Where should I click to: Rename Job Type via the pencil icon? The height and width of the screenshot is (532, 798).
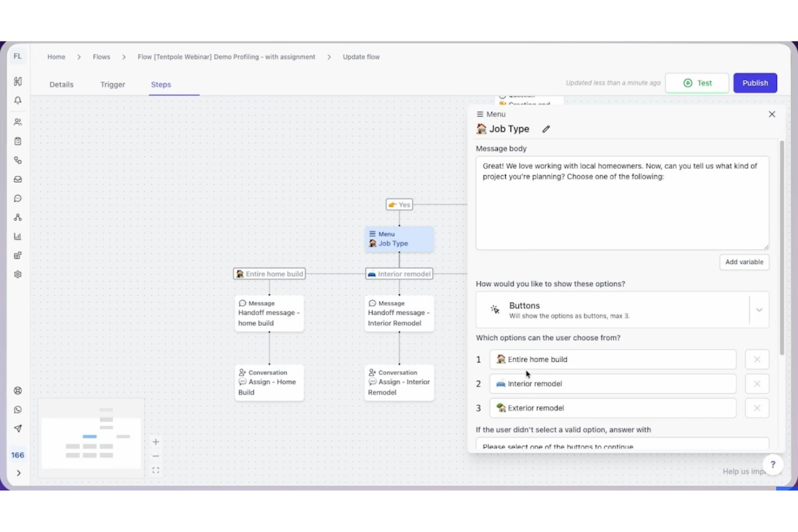tap(546, 129)
